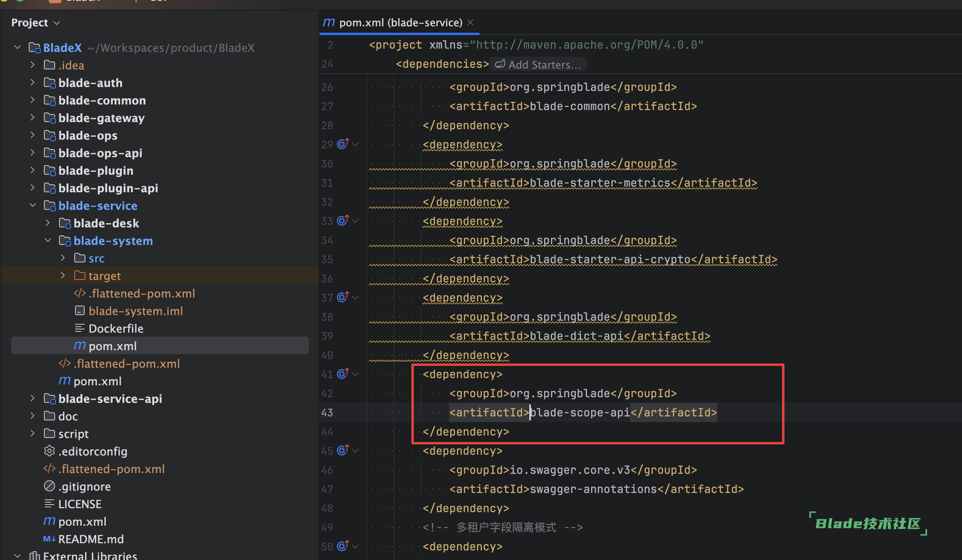Fold the dependency block at line 50
Screen dimensions: 962x560
355,546
